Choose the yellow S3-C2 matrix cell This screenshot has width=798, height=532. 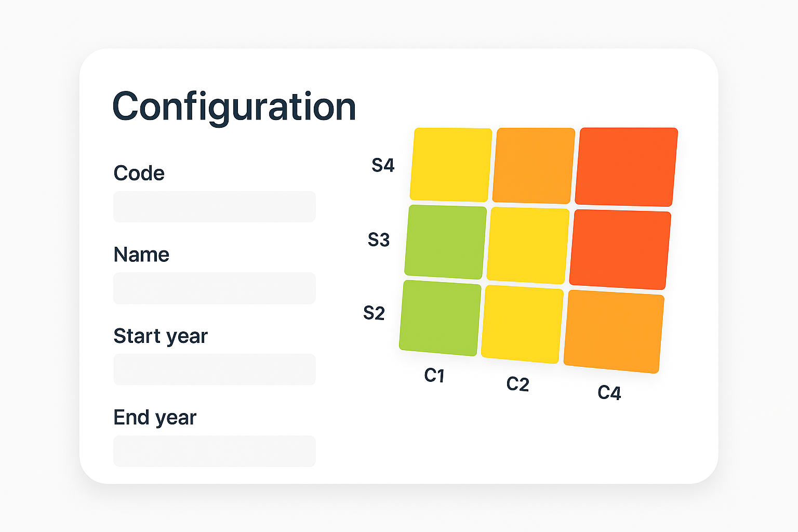pyautogui.click(x=528, y=246)
